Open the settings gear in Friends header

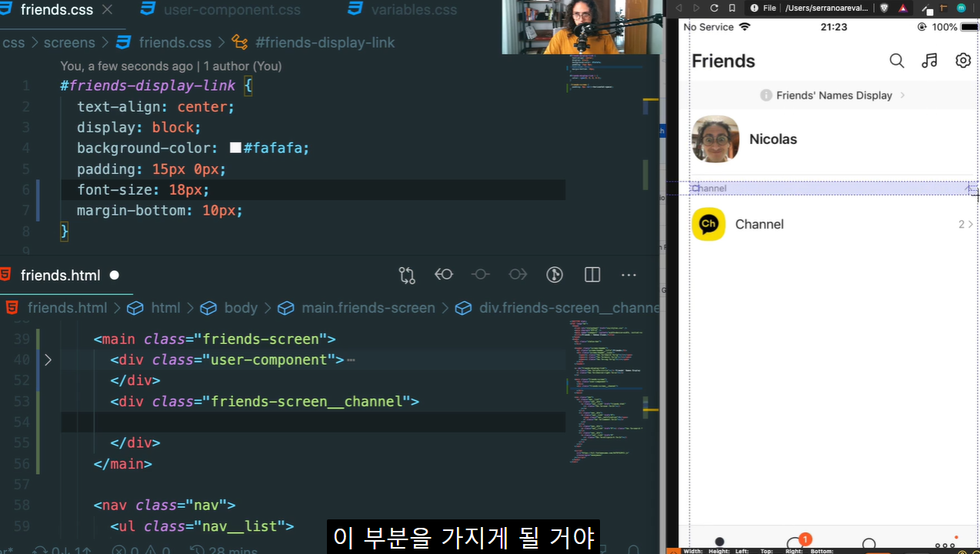[x=963, y=61]
